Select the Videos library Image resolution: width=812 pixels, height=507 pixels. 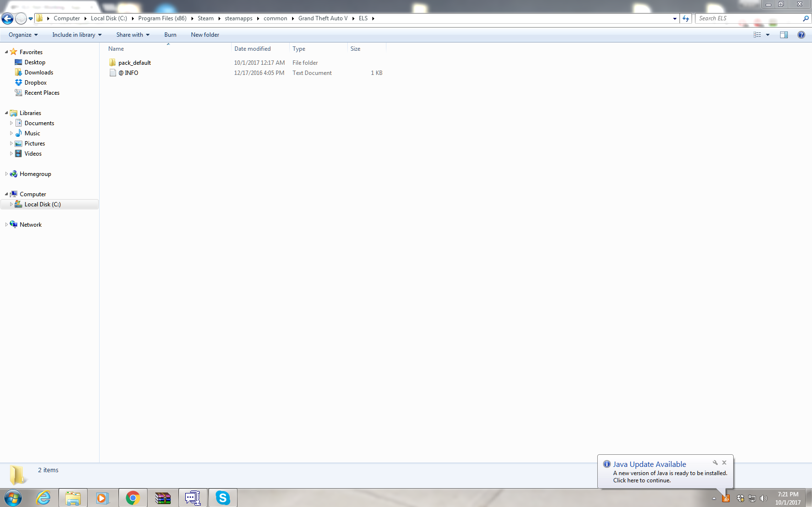[33, 154]
